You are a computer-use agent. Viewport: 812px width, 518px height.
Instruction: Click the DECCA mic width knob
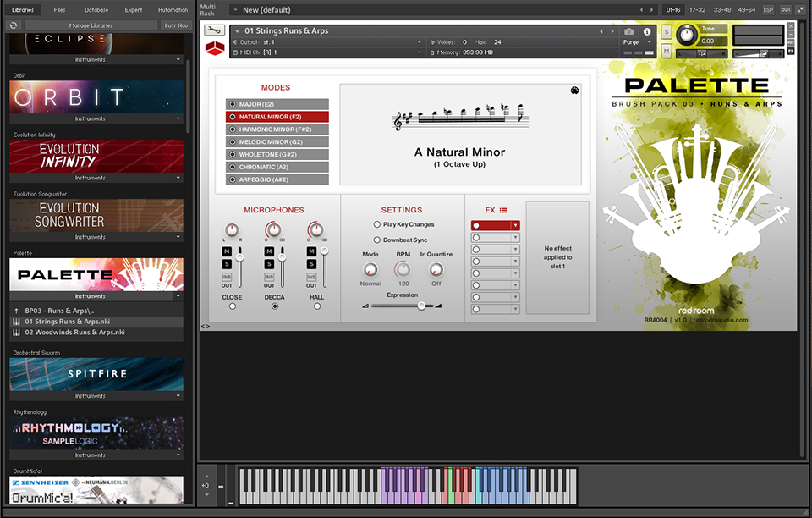[273, 229]
